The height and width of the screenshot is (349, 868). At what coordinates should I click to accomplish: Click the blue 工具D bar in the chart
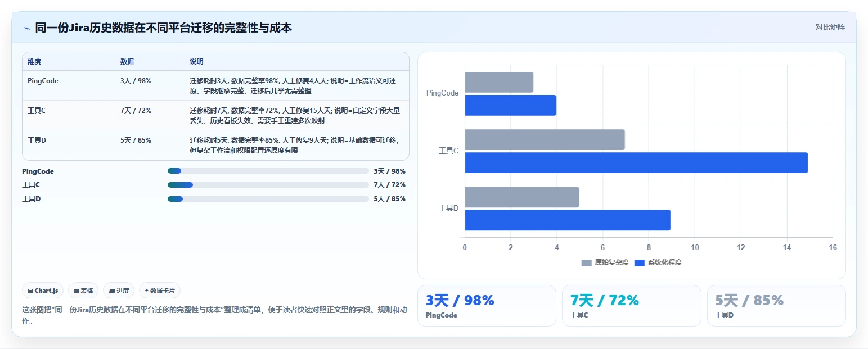pos(568,220)
